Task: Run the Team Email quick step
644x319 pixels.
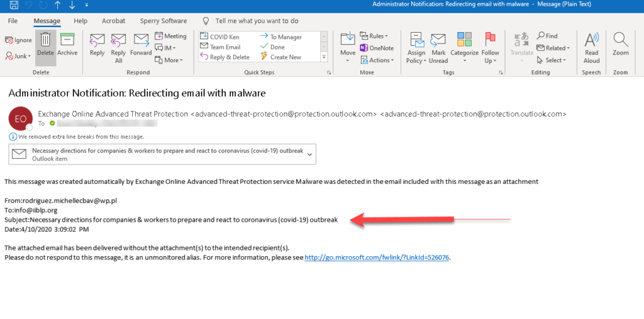Action: tap(220, 47)
